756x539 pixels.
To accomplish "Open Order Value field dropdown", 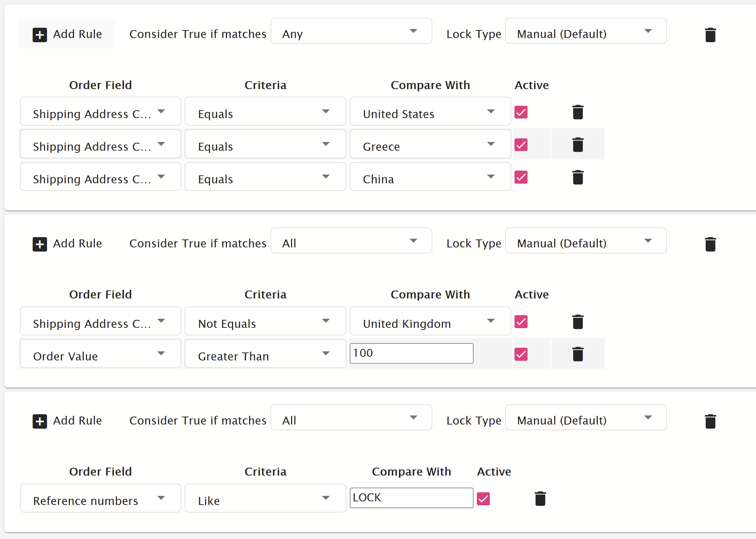I will [101, 354].
